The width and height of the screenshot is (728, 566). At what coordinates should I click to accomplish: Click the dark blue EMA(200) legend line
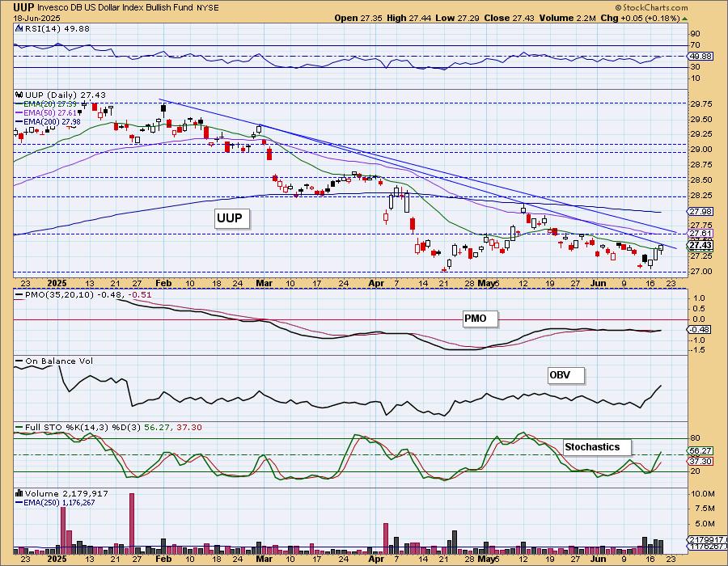click(19, 121)
